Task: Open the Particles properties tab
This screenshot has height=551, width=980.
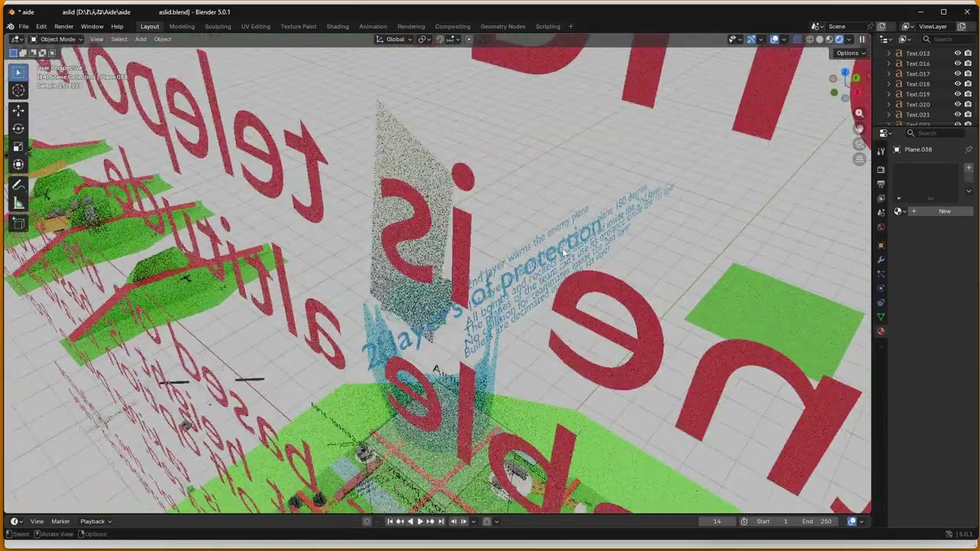Action: click(x=881, y=274)
